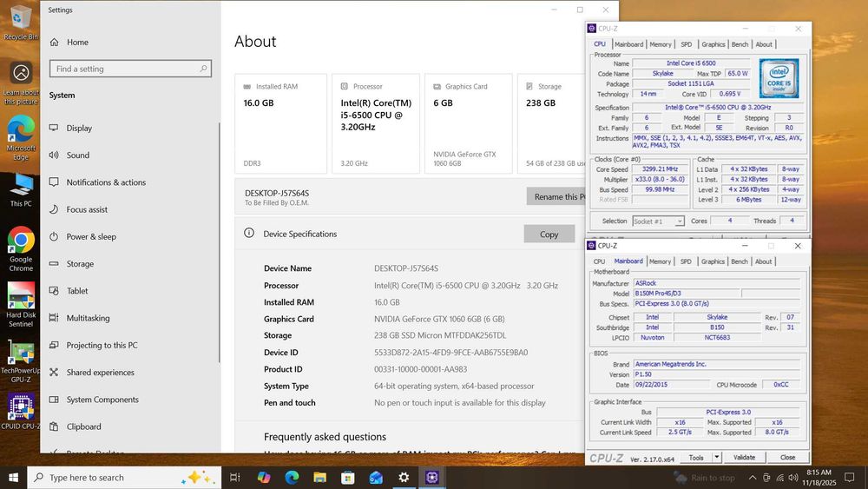Screen dimensions: 868x489
Task: Open Hard Disk Sentinel desktop shortcut
Action: 21,304
